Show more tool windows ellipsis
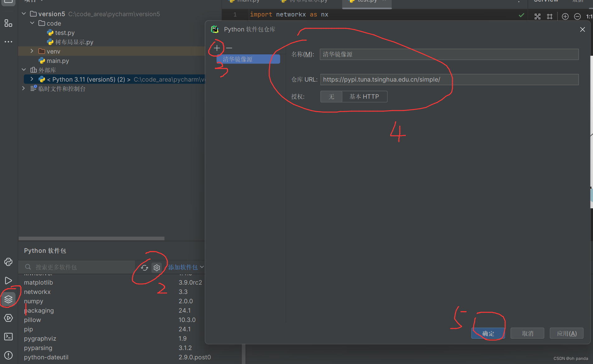This screenshot has width=593, height=364. point(8,41)
